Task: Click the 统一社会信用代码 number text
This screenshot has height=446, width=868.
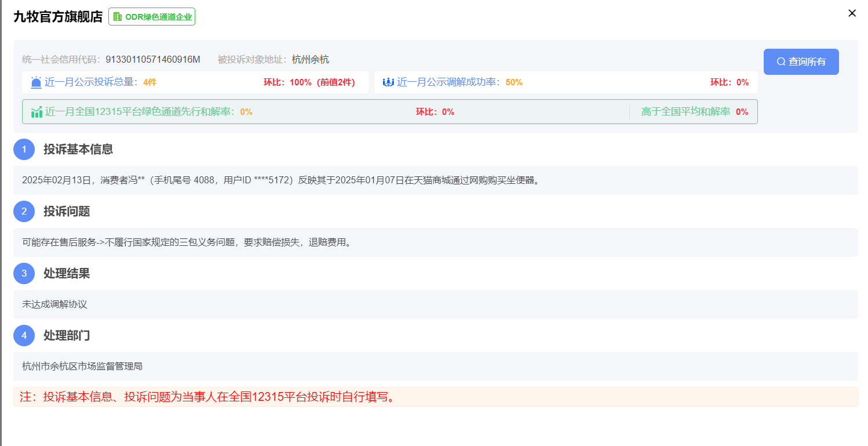Action: 153,59
